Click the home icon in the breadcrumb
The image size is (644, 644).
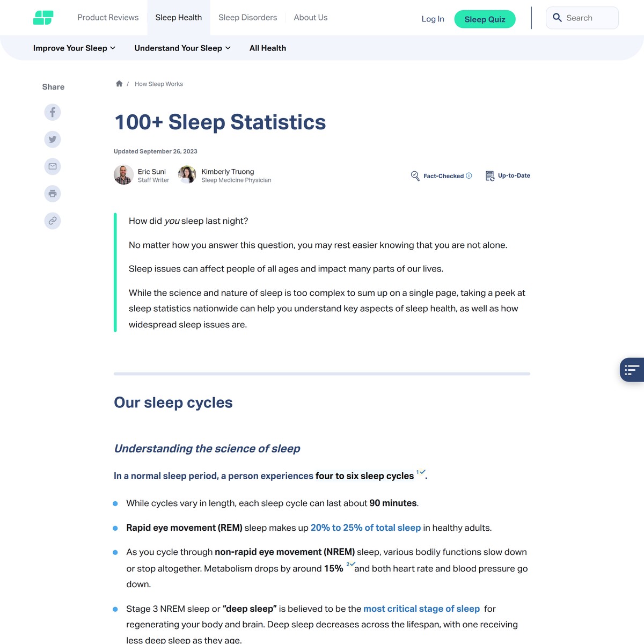[x=119, y=83]
